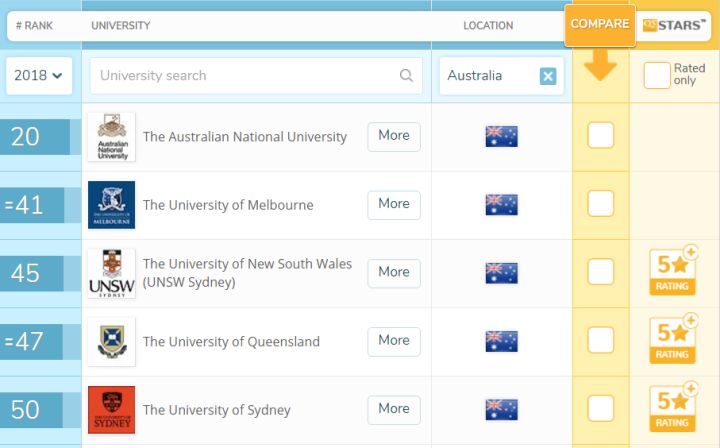The image size is (720, 448).
Task: Click the LOCATION column header
Action: coord(488,26)
